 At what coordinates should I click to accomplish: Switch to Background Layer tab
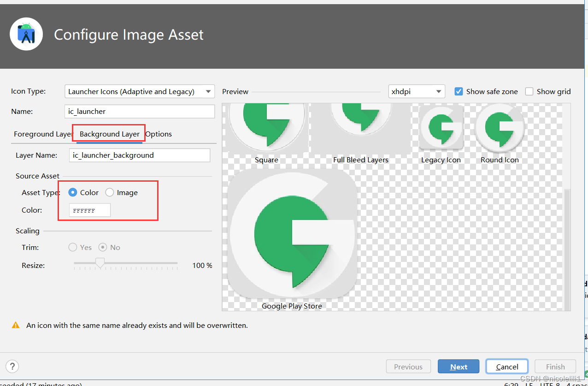(x=110, y=134)
